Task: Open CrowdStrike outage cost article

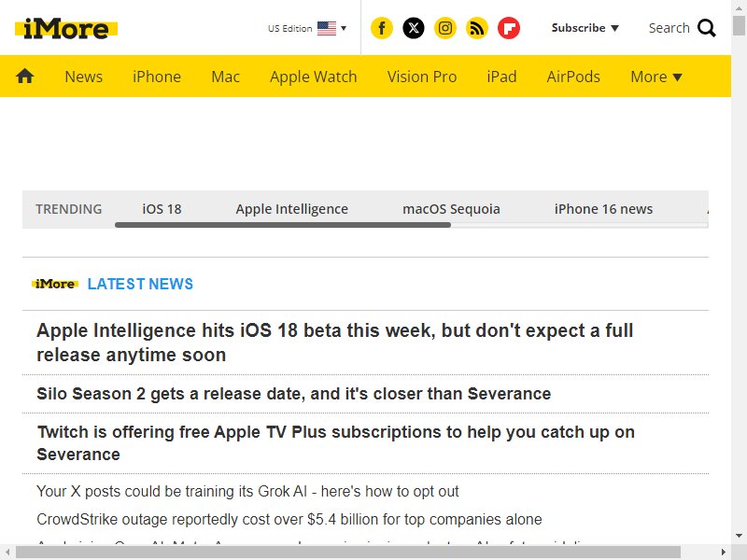Action: pyautogui.click(x=289, y=519)
